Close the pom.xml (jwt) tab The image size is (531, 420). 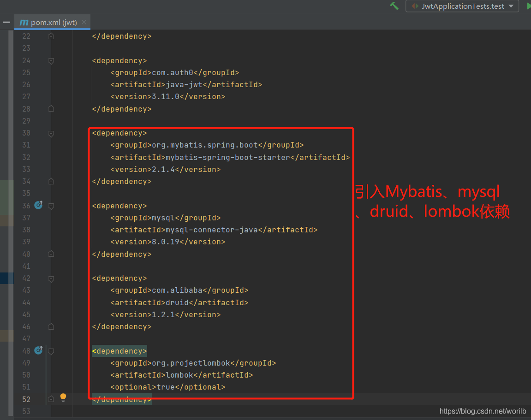tap(84, 22)
